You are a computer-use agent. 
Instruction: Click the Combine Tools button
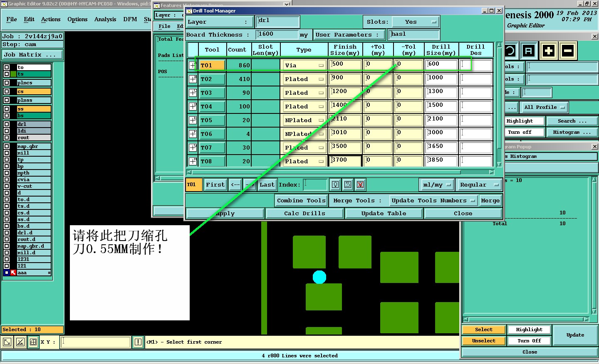point(301,200)
